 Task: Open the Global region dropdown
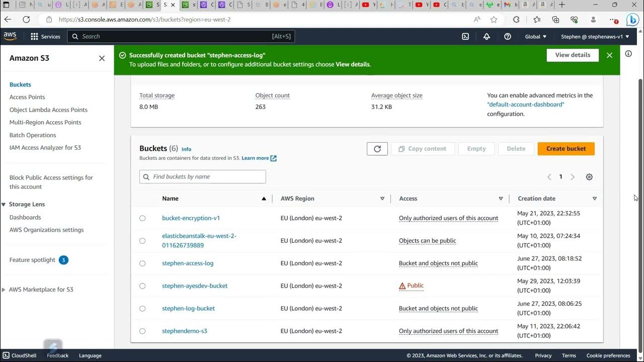(536, 37)
